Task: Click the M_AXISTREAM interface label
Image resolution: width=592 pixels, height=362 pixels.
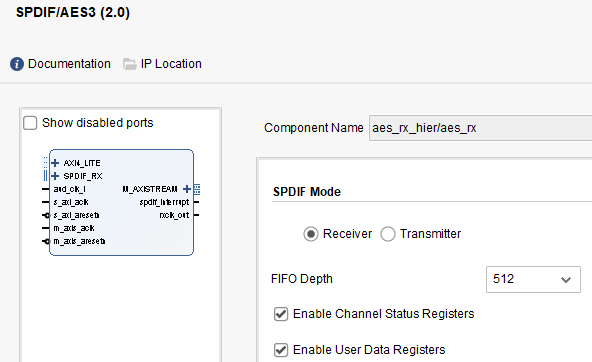Action: click(x=150, y=189)
